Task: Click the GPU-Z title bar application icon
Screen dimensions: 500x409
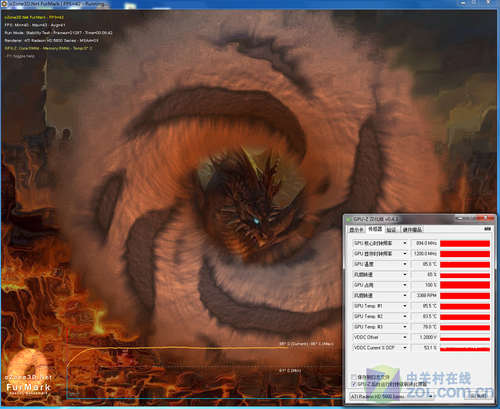Action: click(349, 219)
